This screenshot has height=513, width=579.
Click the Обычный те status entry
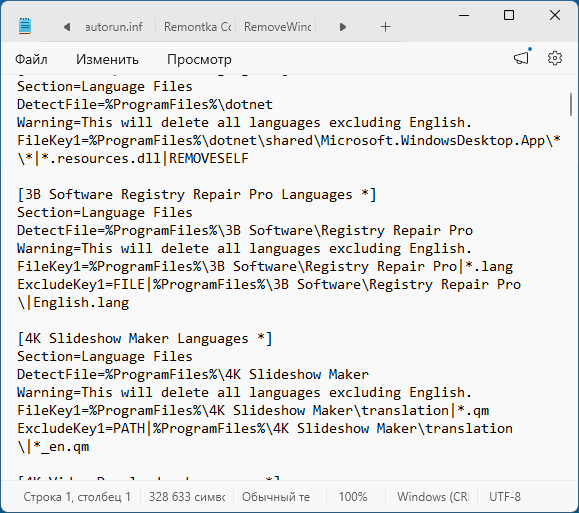(276, 497)
